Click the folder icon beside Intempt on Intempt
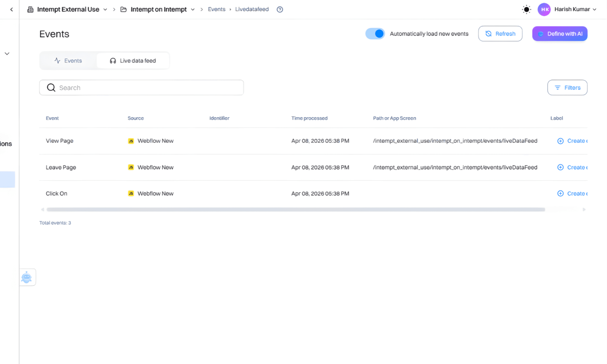Viewport: 607px width, 364px height. (123, 9)
